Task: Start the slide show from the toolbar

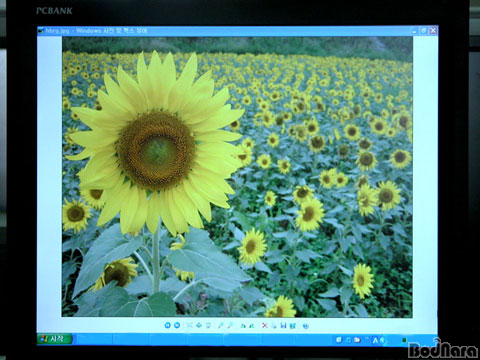Action: pyautogui.click(x=208, y=325)
